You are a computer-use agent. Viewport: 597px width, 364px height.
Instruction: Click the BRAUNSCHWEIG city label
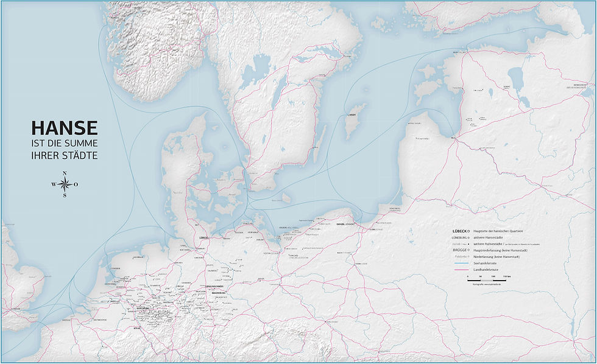[214, 287]
